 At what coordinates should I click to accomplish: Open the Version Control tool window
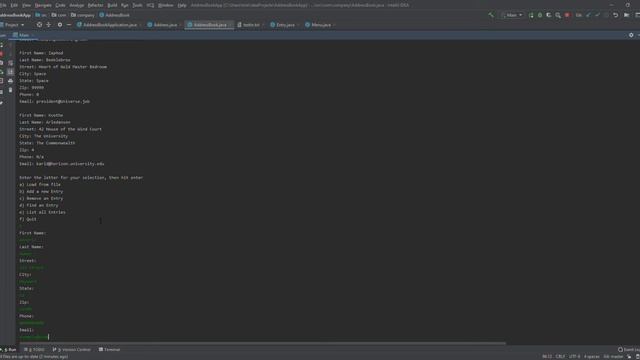point(72,350)
